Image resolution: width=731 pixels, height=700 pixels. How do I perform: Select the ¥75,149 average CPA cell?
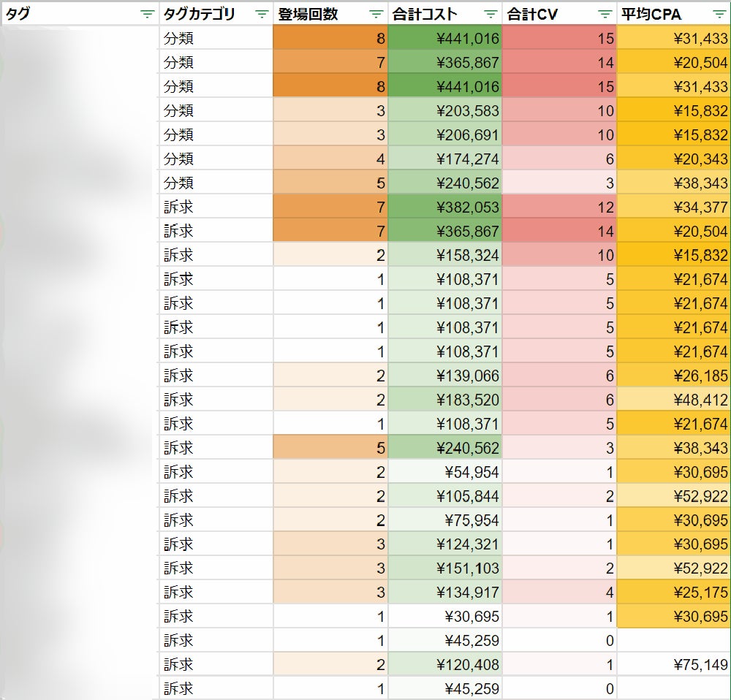click(x=674, y=665)
